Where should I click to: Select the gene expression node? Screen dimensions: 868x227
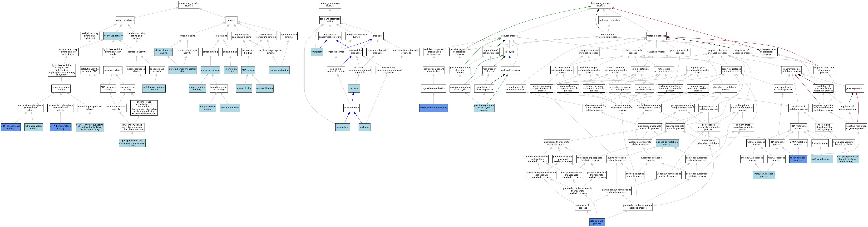pyautogui.click(x=855, y=89)
